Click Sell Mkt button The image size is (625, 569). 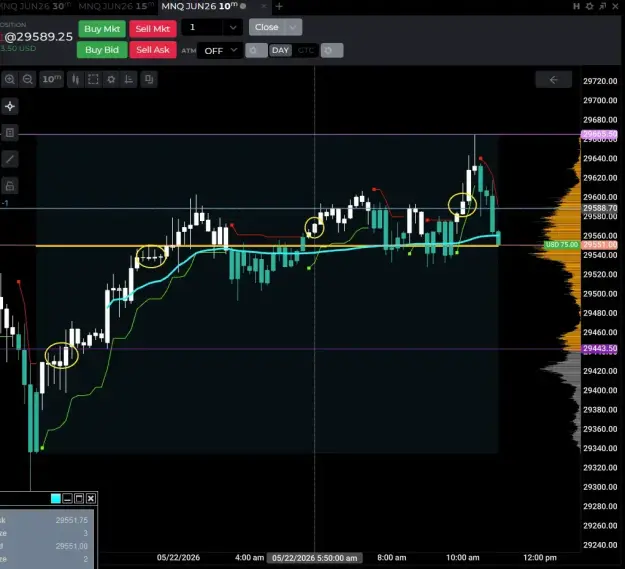pyautogui.click(x=153, y=29)
